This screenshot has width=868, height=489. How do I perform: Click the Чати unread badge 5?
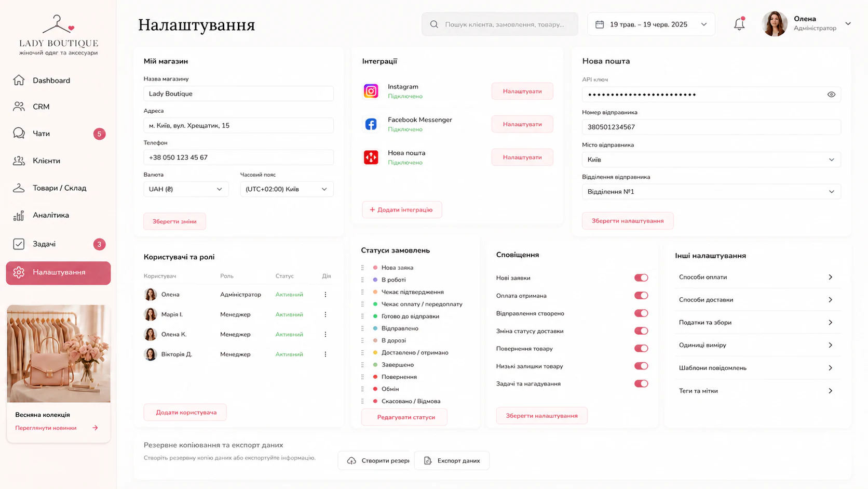point(99,134)
